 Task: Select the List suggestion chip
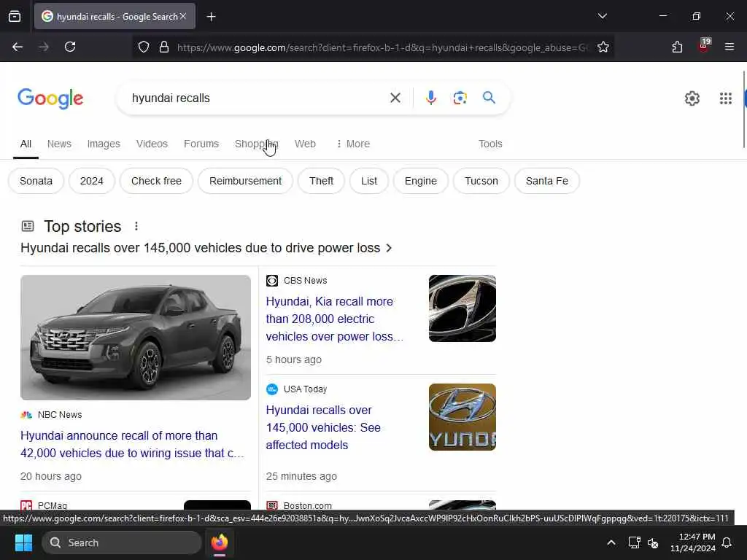368,181
